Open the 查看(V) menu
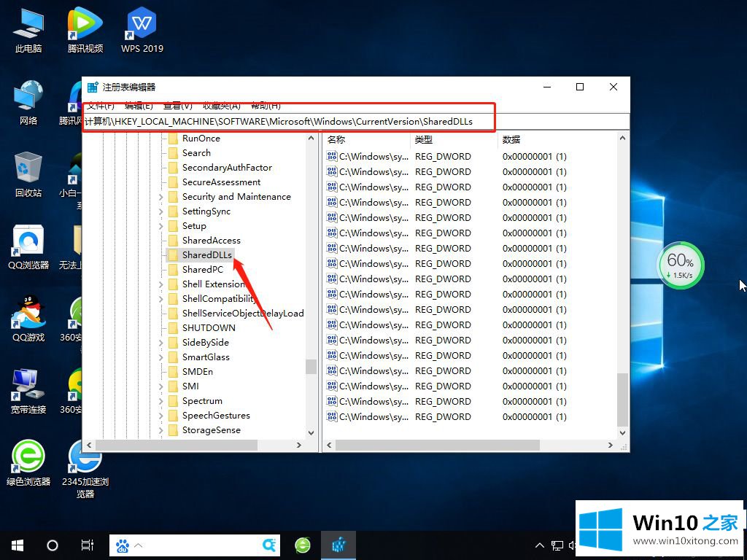747x560 pixels. 177,106
